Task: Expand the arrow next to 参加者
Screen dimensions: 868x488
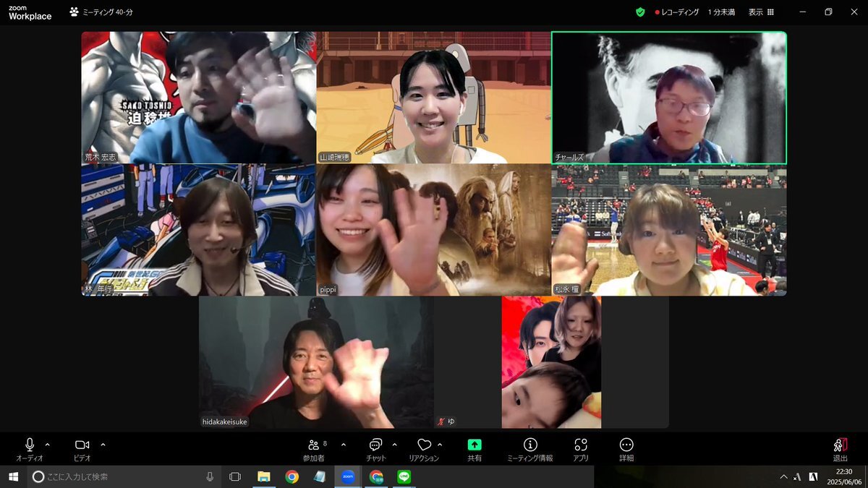Action: coord(343,445)
